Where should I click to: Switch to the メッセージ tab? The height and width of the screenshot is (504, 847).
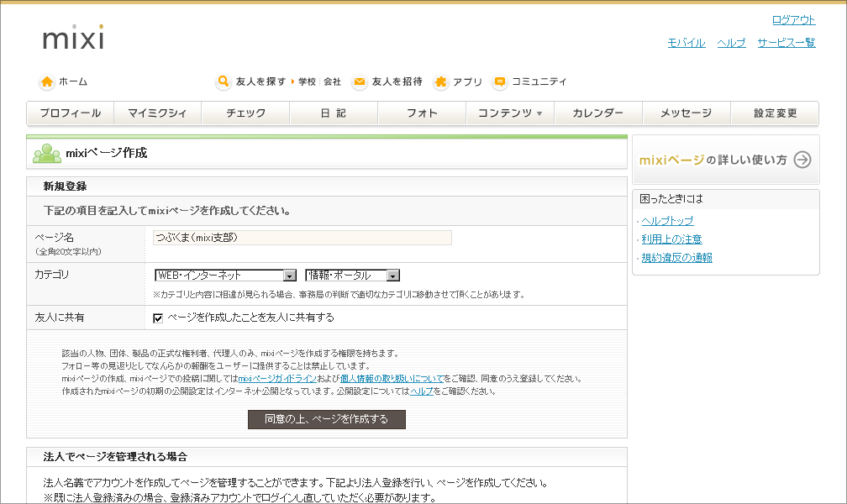point(686,113)
